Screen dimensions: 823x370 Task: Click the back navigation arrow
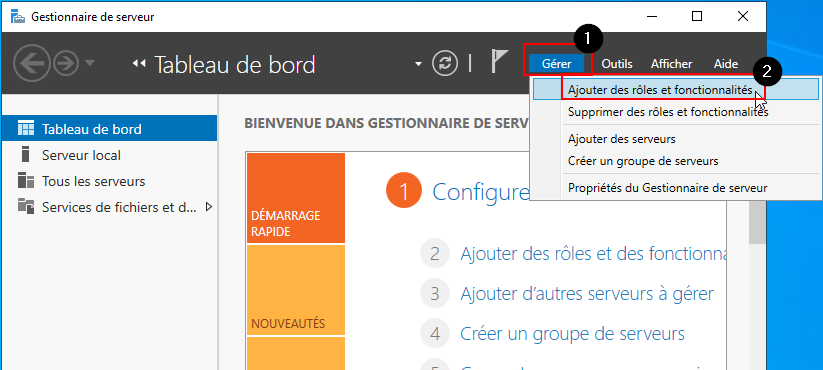click(32, 64)
